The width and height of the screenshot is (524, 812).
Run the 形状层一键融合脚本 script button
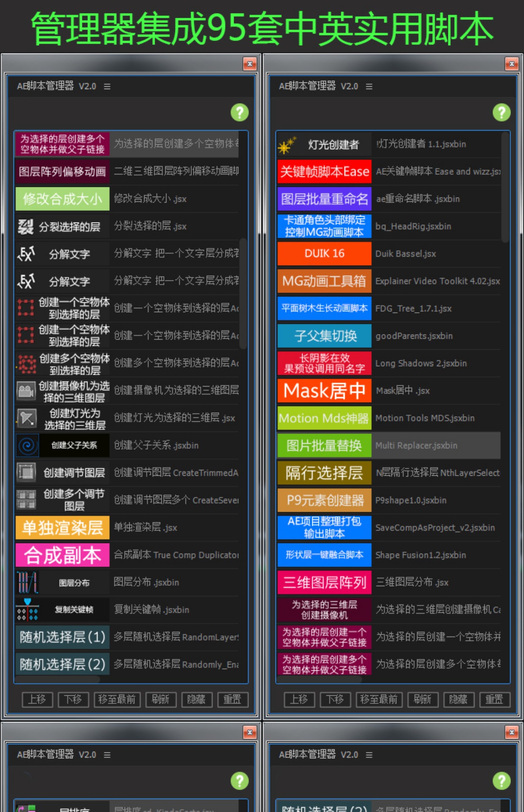[325, 555]
